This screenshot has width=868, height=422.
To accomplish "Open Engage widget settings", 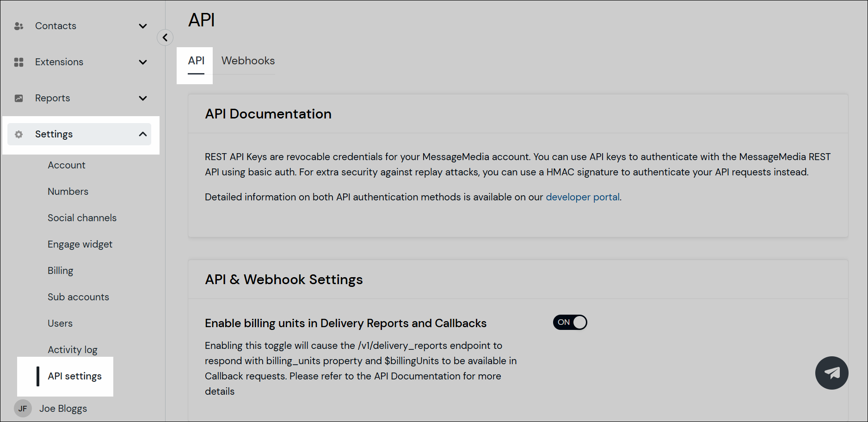I will [x=80, y=244].
